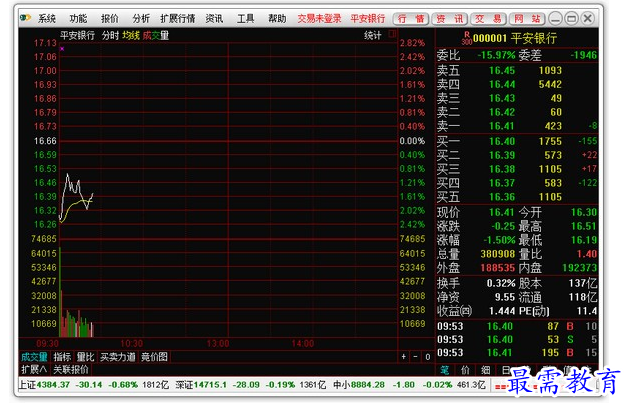Image resolution: width=629 pixels, height=413 pixels.
Task: Click the 分时 label above chart
Action: (110, 36)
